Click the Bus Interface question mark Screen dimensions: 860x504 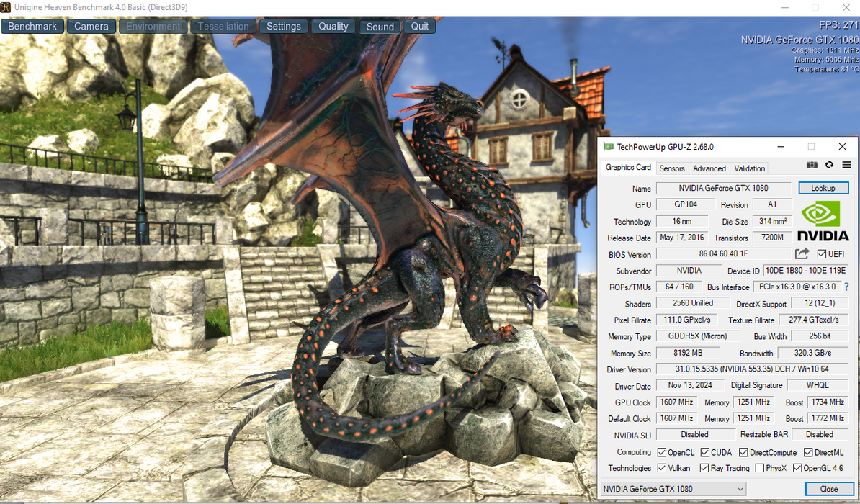pos(846,287)
